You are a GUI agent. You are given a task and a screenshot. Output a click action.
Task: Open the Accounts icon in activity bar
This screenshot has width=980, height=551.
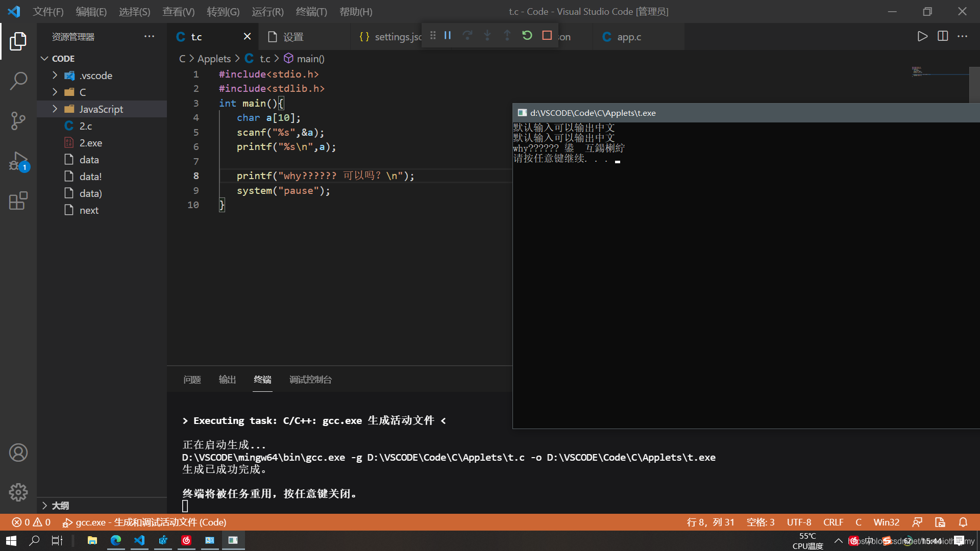point(18,453)
